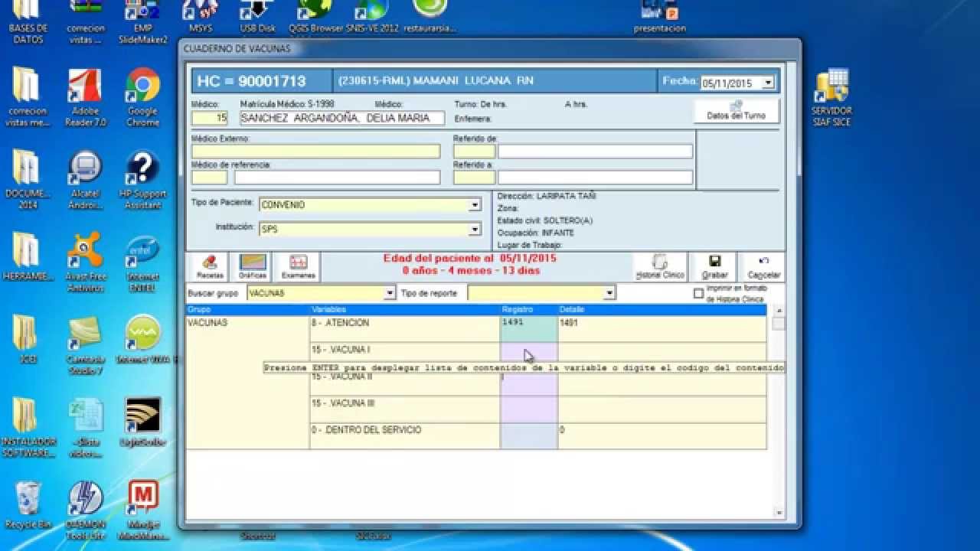Click the doctor name field SANCHEZ ARGANDOÑA
980x551 pixels.
pos(341,118)
